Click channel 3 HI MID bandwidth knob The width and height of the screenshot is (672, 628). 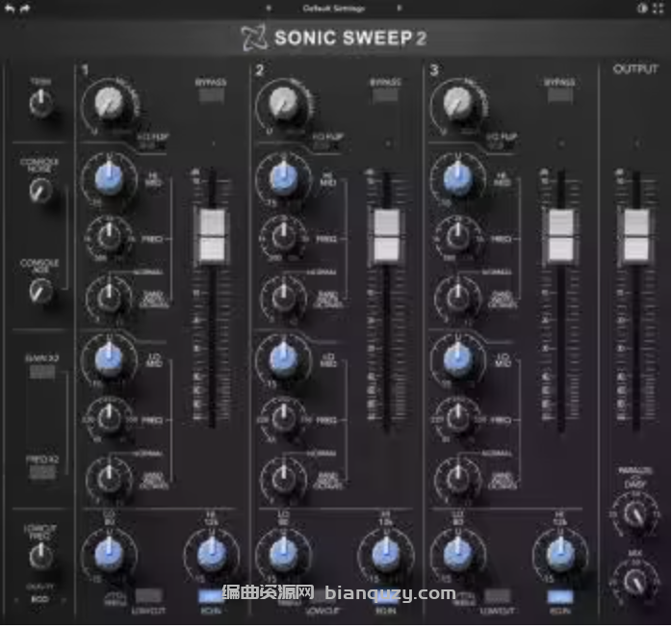pyautogui.click(x=457, y=297)
